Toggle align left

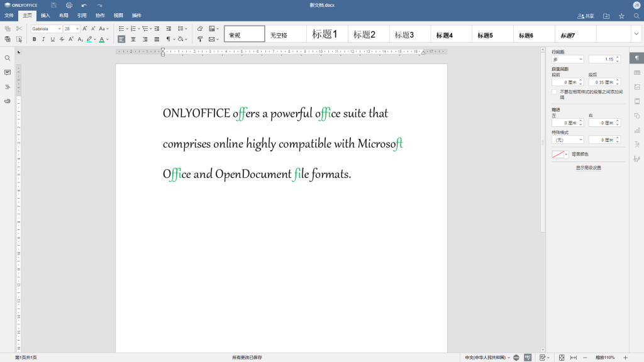[121, 40]
